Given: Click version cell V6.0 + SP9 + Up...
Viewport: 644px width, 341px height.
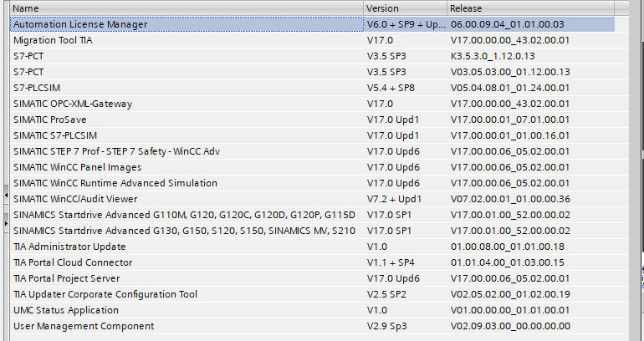Looking at the screenshot, I should click(x=406, y=24).
